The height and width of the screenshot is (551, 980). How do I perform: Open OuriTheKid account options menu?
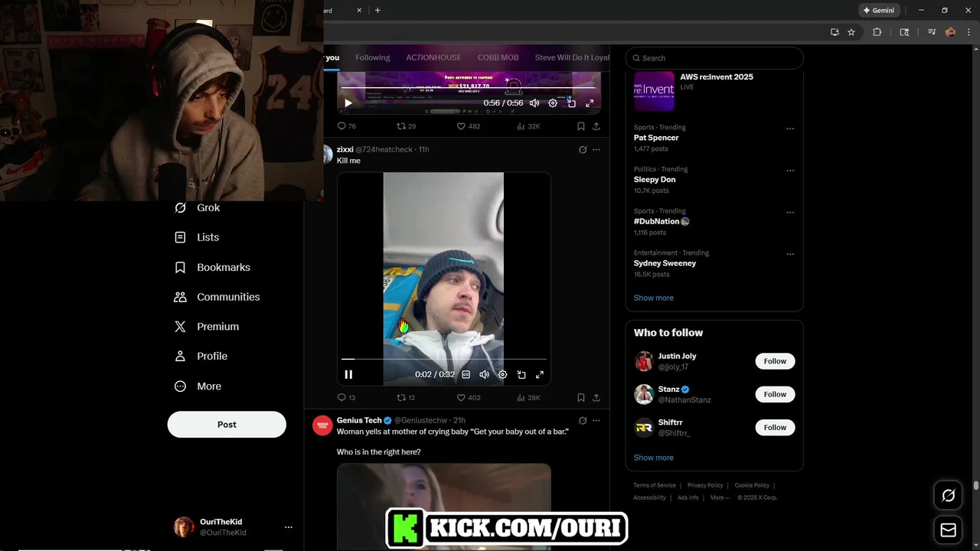[x=288, y=527]
